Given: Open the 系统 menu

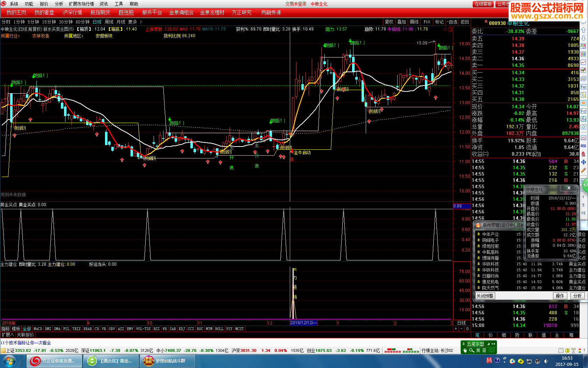Looking at the screenshot, I should (14, 4).
